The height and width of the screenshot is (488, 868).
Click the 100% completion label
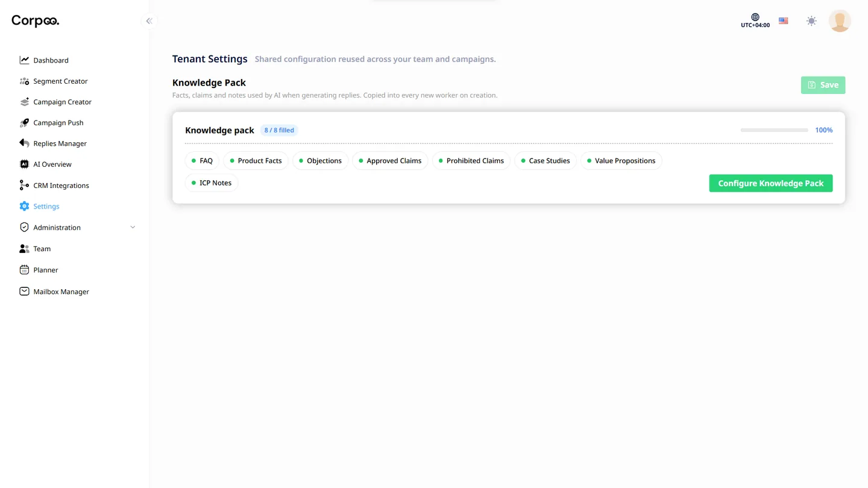[824, 130]
